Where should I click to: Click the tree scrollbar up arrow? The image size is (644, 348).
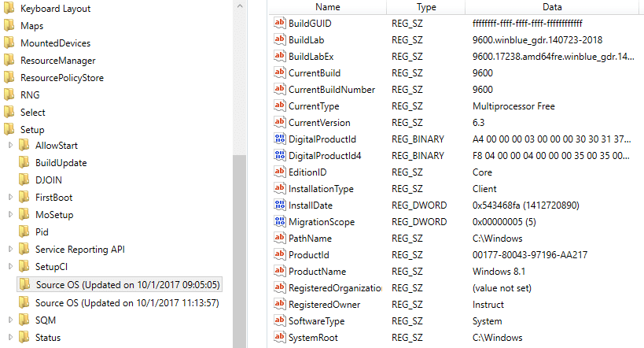240,6
